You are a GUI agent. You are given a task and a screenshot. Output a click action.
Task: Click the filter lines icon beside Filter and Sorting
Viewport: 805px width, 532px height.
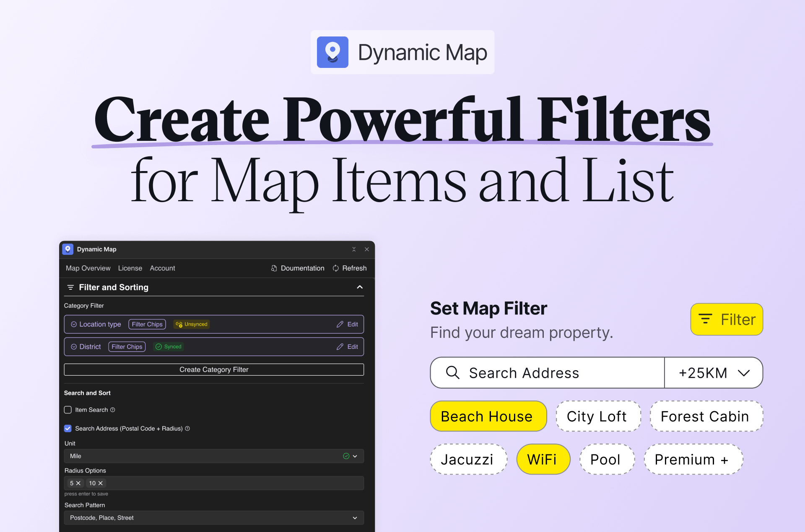70,287
